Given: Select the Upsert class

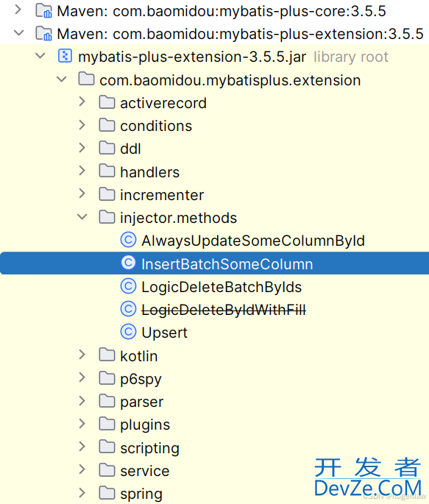Looking at the screenshot, I should point(164,333).
